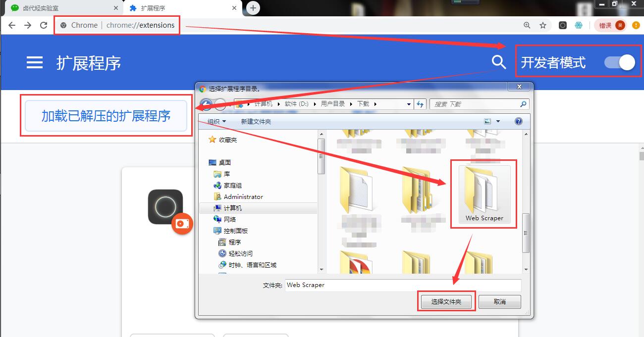The image size is (644, 337).
Task: Click the dialog refresh button
Action: [420, 104]
